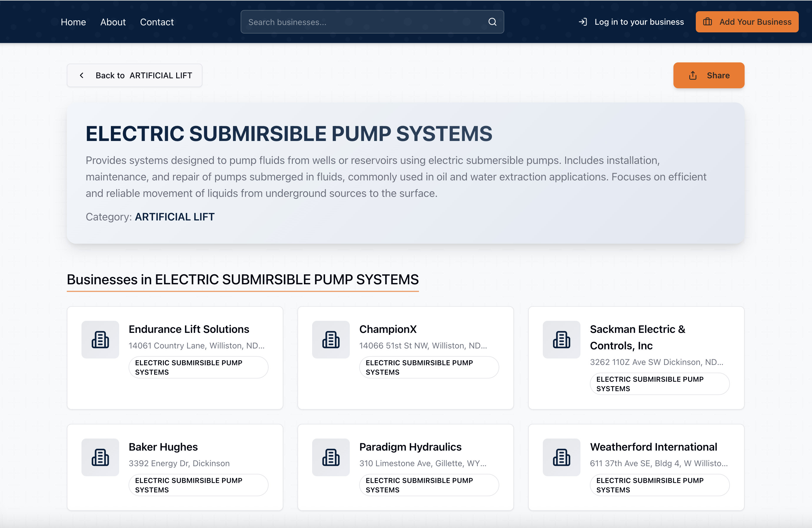Click ChampionX building icon

[x=331, y=340]
